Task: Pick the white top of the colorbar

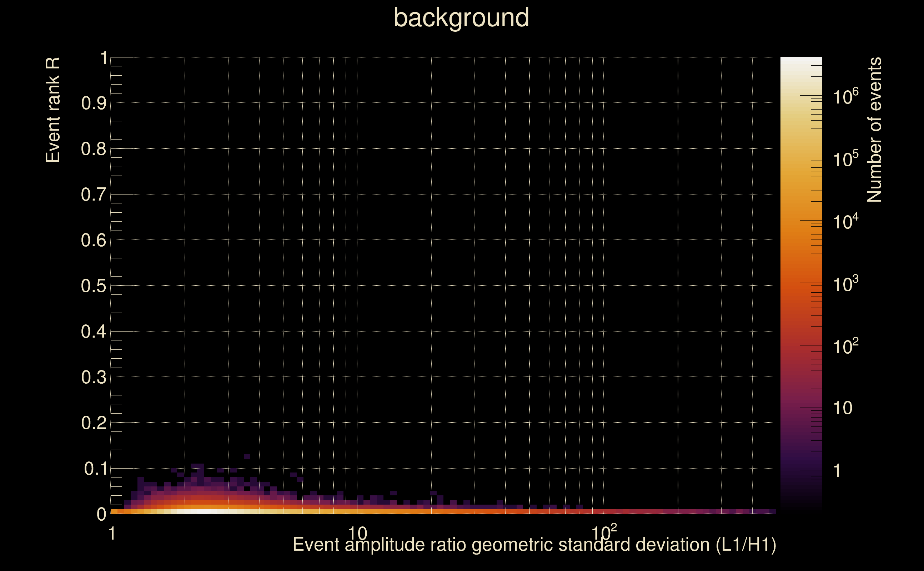Action: (801, 62)
